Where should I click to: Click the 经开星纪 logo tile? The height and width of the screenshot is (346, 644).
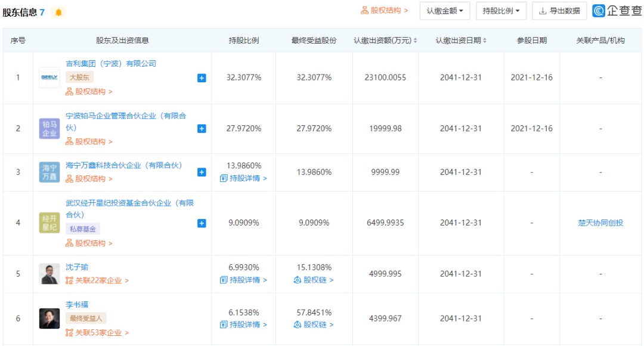(49, 223)
